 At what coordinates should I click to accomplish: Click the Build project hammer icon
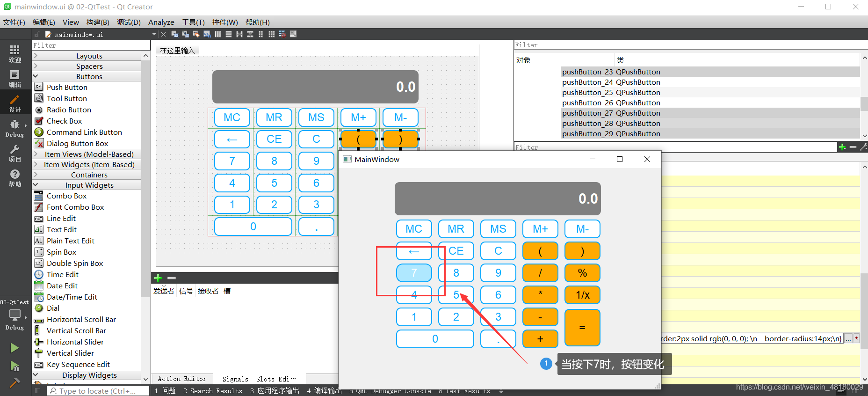click(14, 383)
